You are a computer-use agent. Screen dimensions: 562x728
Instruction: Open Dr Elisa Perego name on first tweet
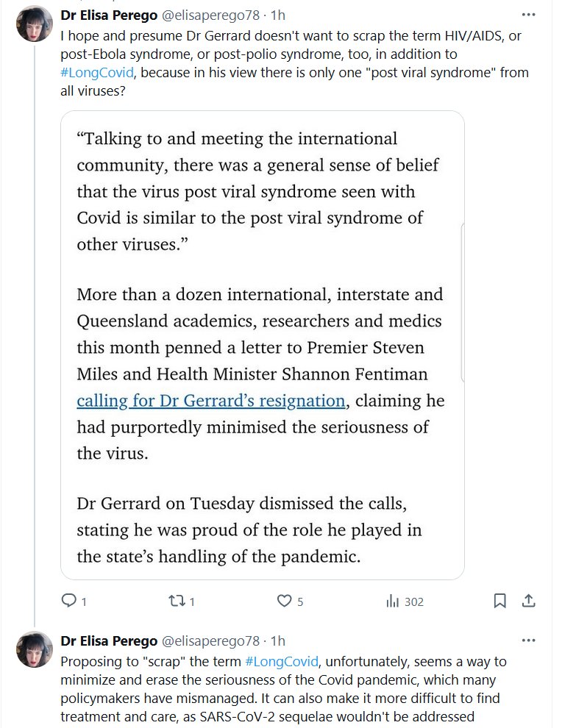click(x=109, y=15)
